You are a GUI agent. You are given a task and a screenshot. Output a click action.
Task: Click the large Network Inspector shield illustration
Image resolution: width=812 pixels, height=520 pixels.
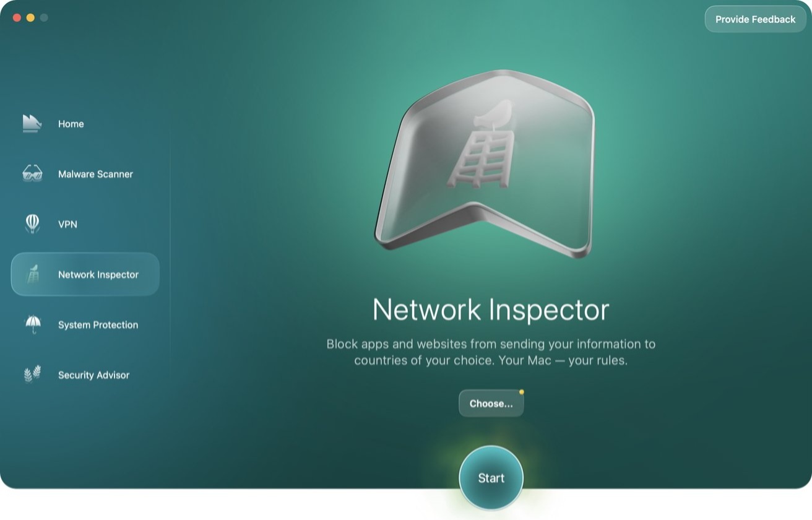pyautogui.click(x=485, y=164)
